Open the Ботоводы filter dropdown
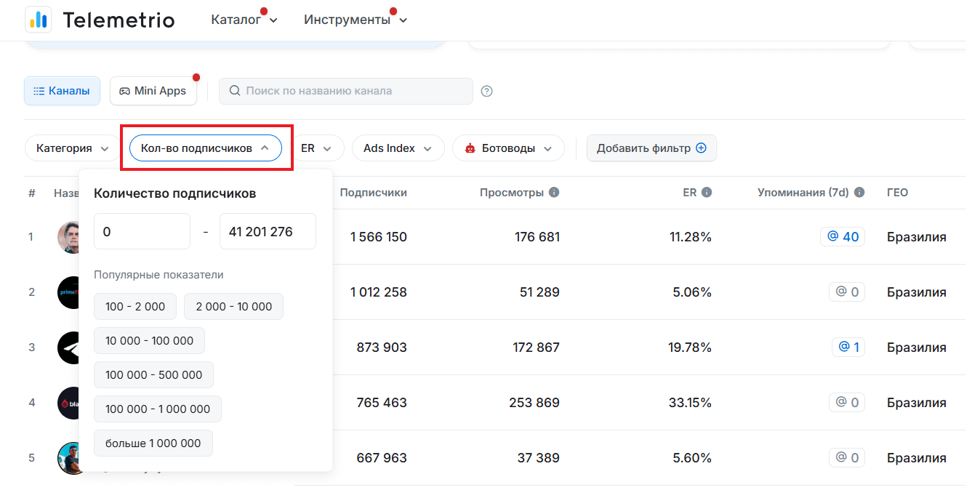 507,148
